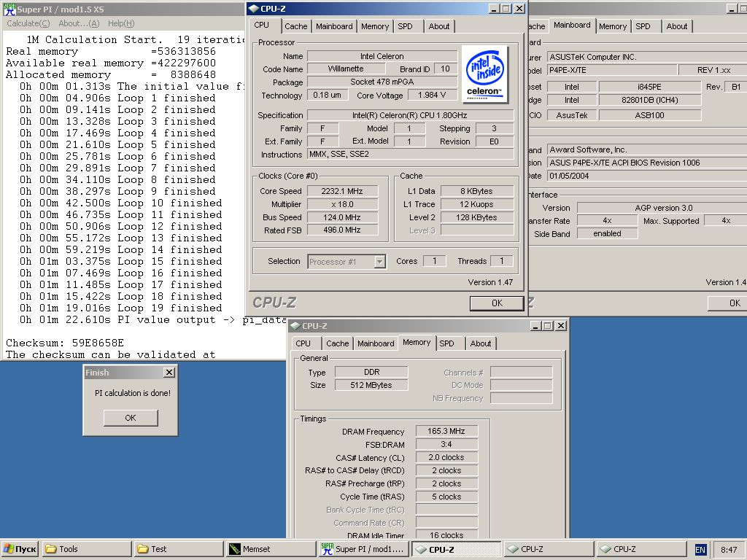Click the Super PI title bar icon
This screenshot has width=747, height=560.
pyautogui.click(x=9, y=9)
